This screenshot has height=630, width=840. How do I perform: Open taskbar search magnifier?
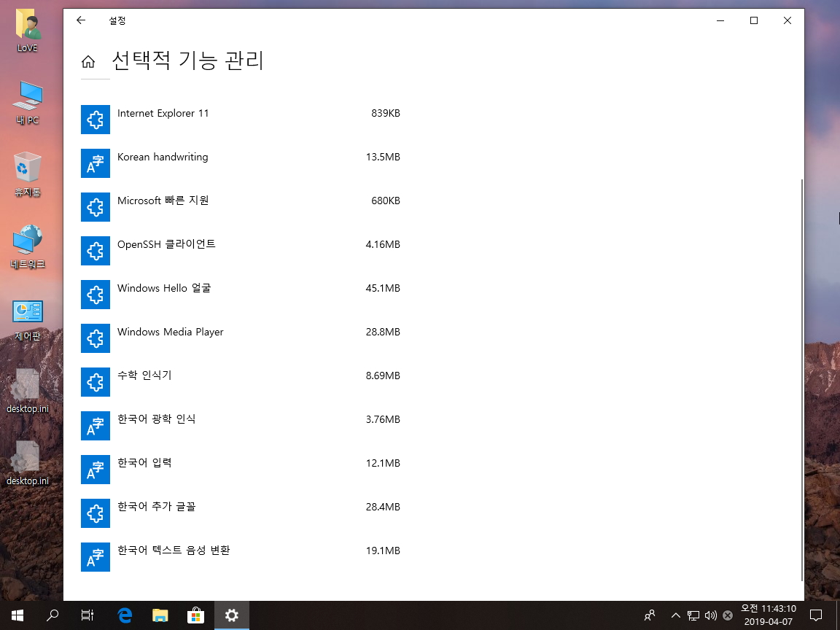[x=52, y=615]
